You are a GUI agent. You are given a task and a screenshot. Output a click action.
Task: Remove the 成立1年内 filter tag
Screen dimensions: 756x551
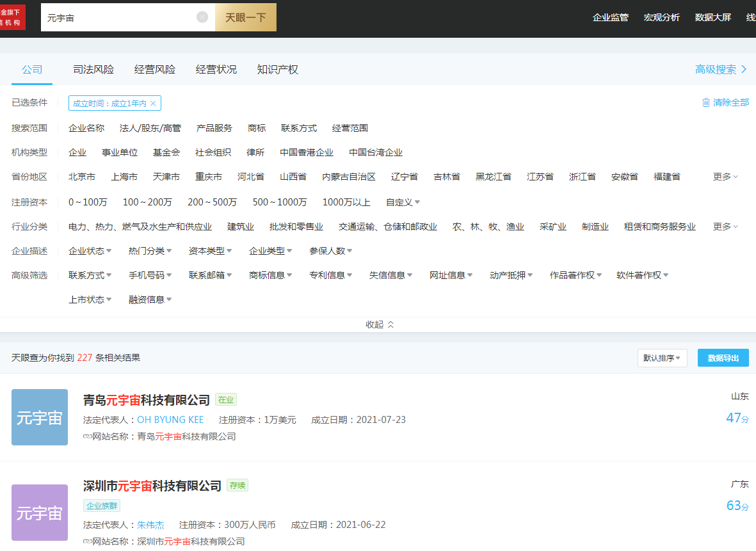(x=153, y=104)
